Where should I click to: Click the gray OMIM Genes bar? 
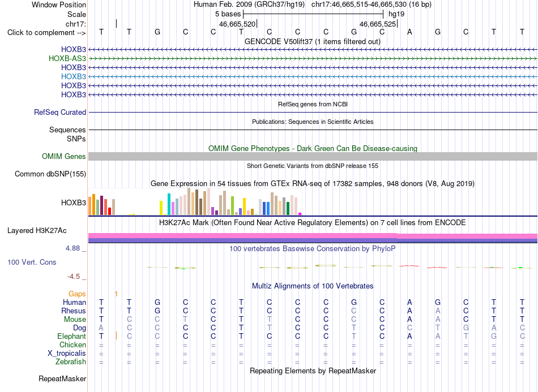click(x=313, y=156)
